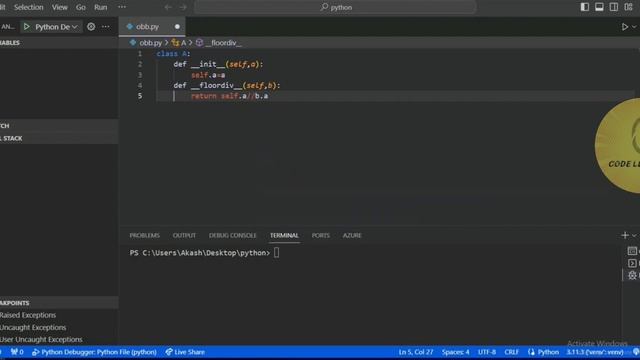This screenshot has width=640, height=360.
Task: Switch to AZURE panel tab
Action: [352, 236]
